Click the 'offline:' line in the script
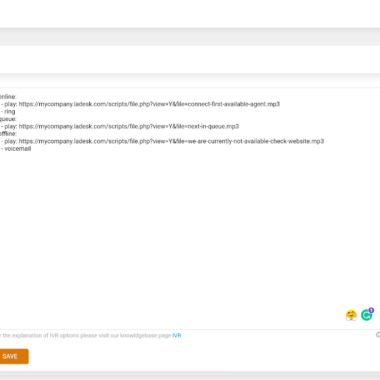Image resolution: width=380 pixels, height=380 pixels. point(8,134)
